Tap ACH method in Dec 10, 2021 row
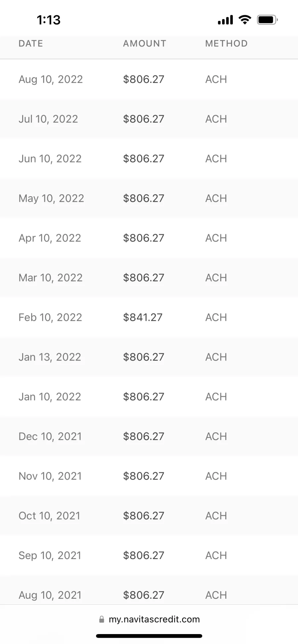The height and width of the screenshot is (644, 298). point(216,437)
